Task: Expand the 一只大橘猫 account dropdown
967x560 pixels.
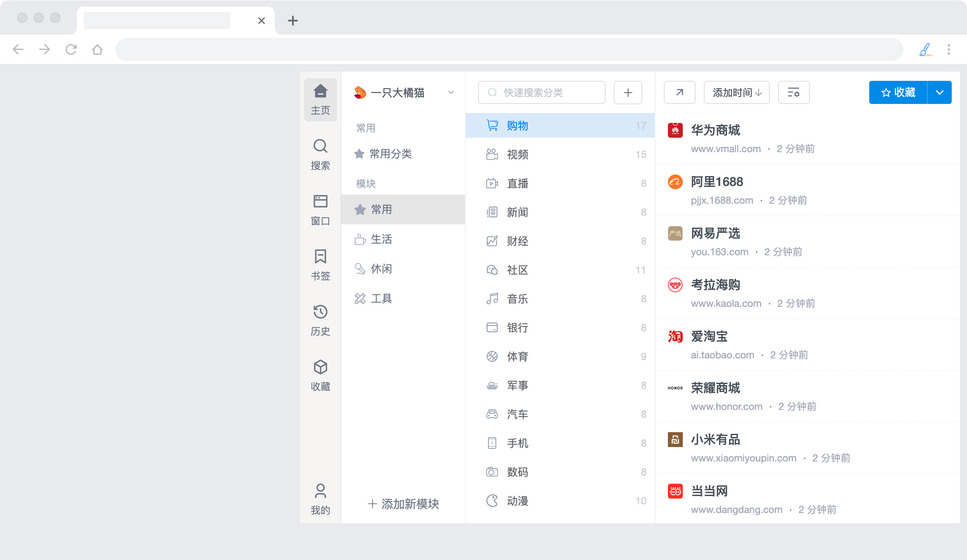Action: 451,92
